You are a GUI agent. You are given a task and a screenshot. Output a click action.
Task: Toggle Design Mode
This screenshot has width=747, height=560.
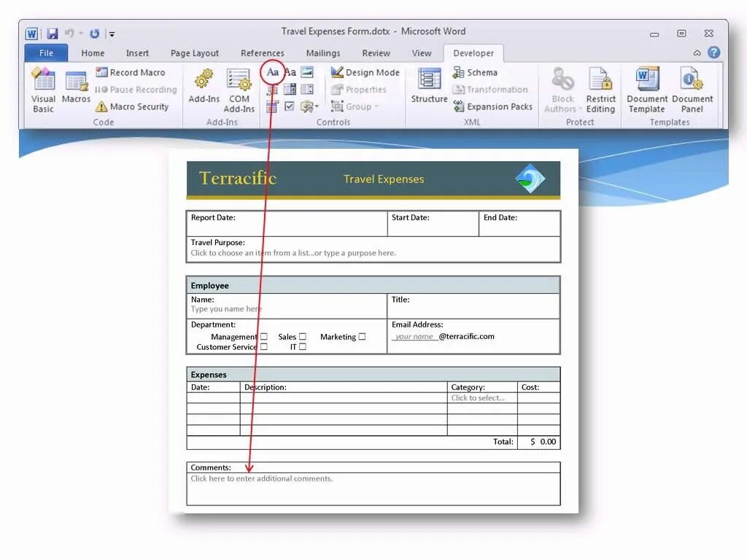click(365, 72)
